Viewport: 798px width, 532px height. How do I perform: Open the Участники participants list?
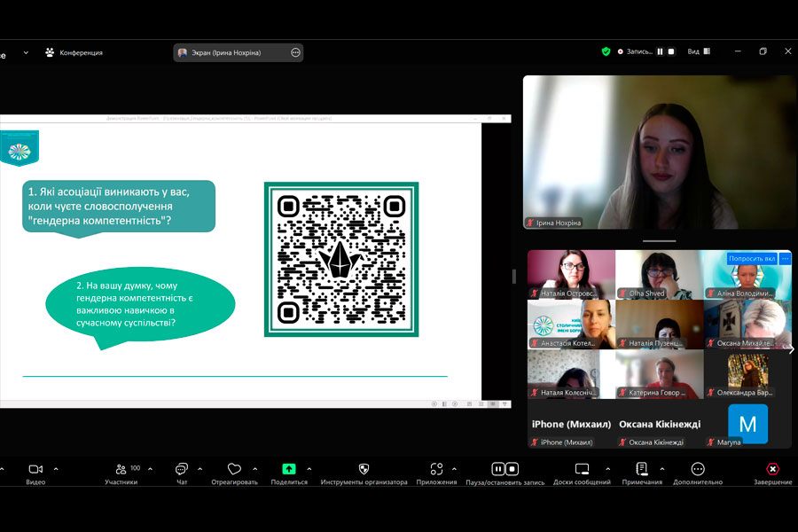[x=121, y=469]
